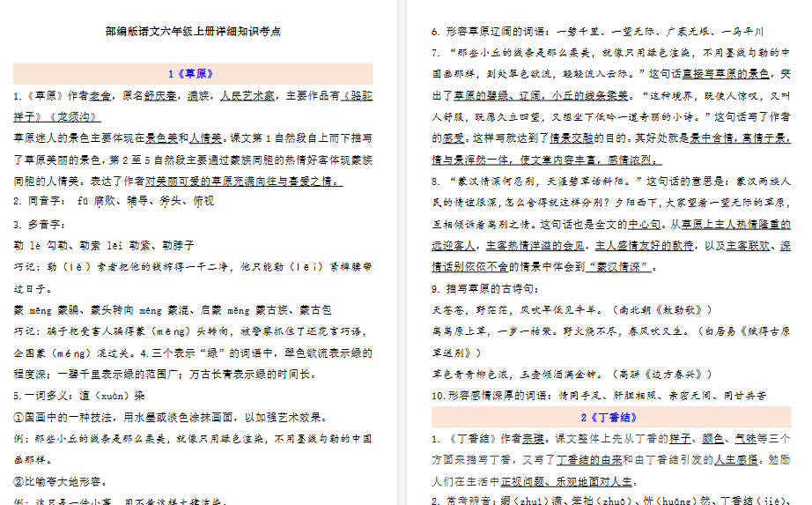812x505 pixels.
Task: Click underlined text 丁香结的由来
Action: [589, 460]
